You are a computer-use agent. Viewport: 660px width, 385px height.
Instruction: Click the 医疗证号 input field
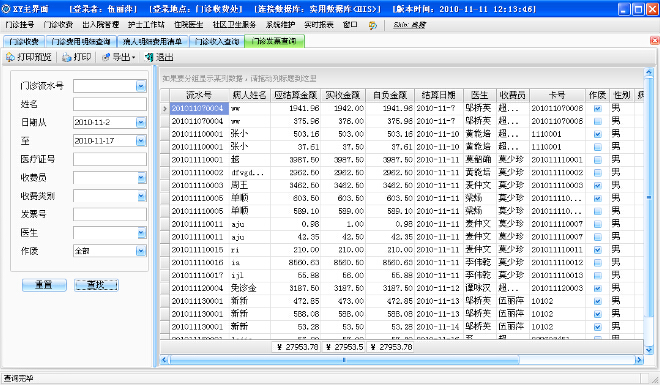110,159
